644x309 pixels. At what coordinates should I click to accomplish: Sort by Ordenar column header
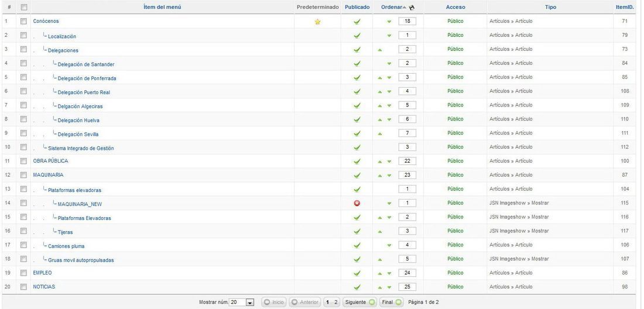392,7
